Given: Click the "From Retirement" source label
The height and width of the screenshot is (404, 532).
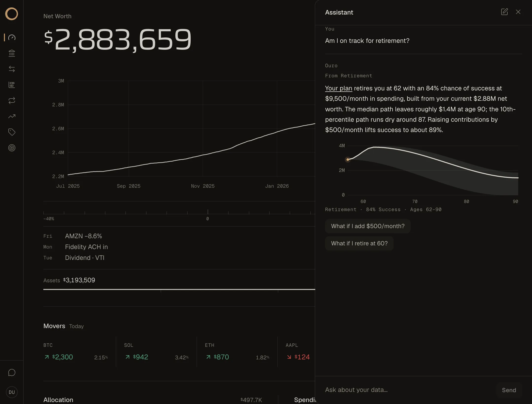Looking at the screenshot, I should pos(349,76).
